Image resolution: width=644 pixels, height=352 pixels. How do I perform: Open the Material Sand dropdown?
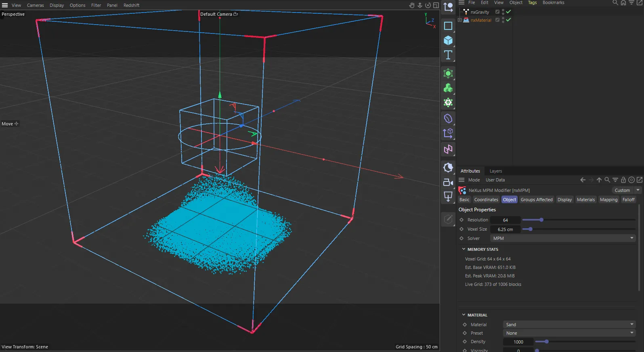coord(569,325)
